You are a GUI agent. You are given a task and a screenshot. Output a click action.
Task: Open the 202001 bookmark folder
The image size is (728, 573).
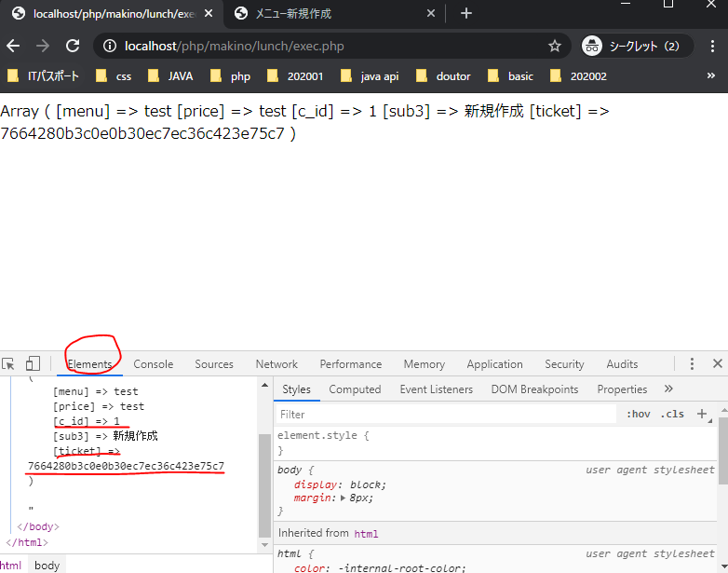(x=295, y=75)
